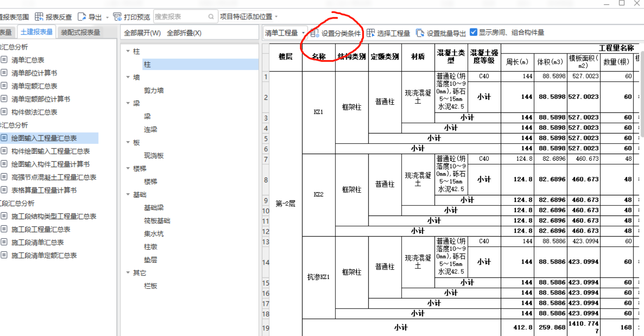
Task: Collapse the 柱 tree category
Action: pyautogui.click(x=128, y=51)
